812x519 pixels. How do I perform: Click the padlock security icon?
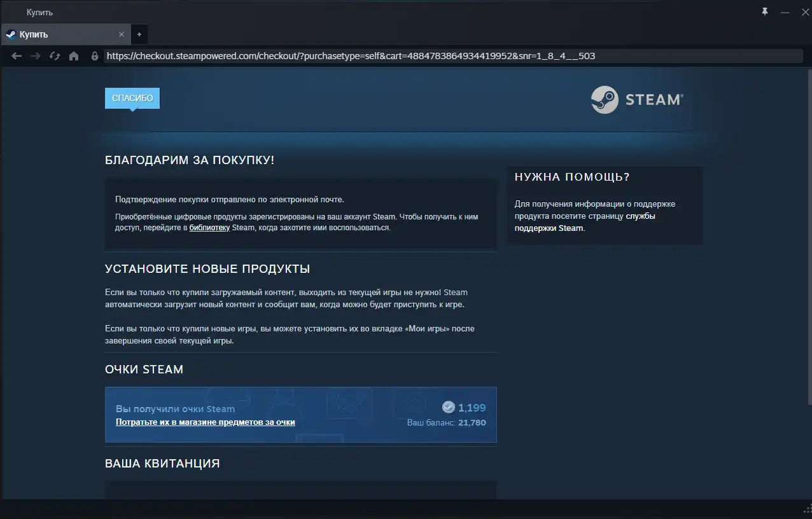(95, 56)
